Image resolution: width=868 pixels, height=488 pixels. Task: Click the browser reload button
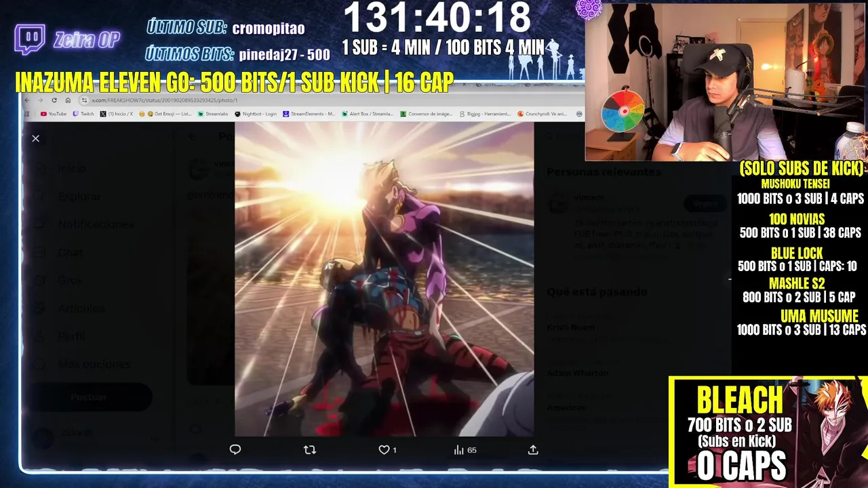(54, 100)
